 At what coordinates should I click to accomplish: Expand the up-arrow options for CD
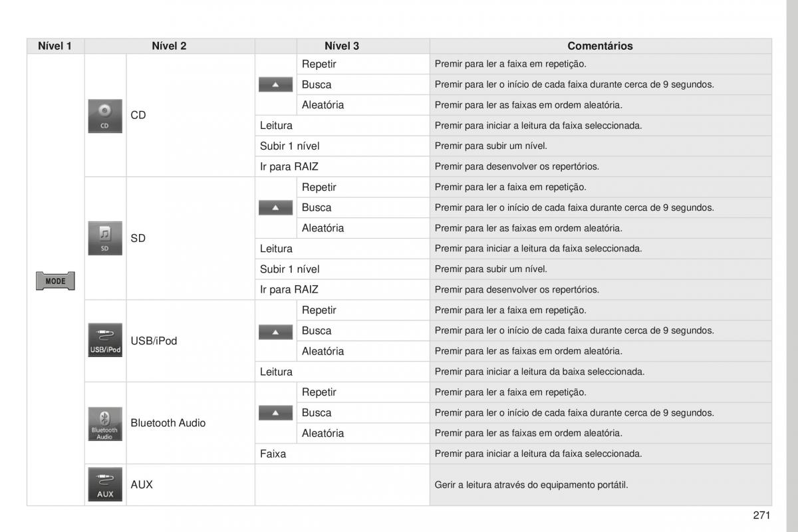coord(276,85)
